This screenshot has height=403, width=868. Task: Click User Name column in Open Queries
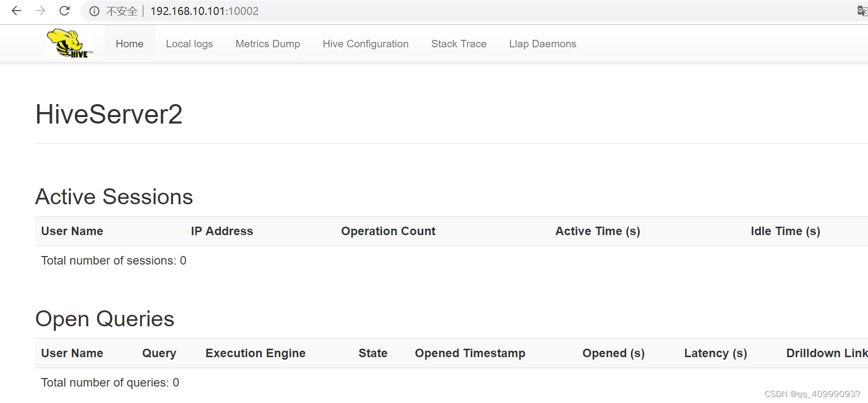pos(72,353)
